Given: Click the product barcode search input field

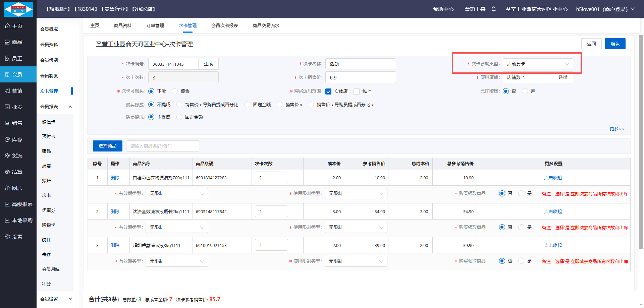Looking at the screenshot, I should tap(163, 146).
